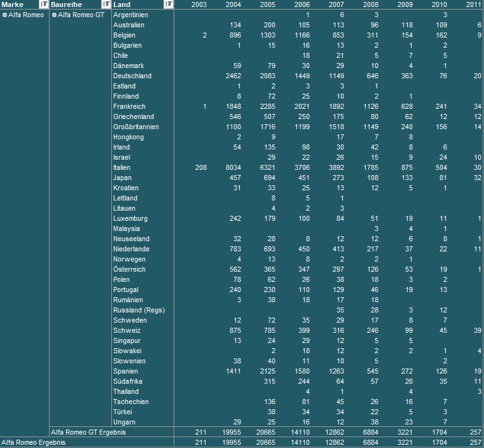Click the Israel row label
Image resolution: width=484 pixels, height=448 pixels.
(121, 157)
